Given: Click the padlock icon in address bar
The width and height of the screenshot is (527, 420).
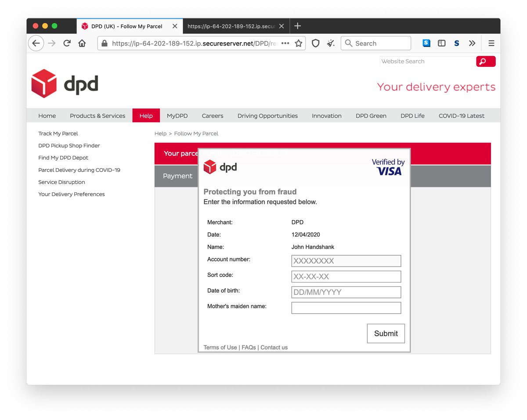Looking at the screenshot, I should click(105, 43).
